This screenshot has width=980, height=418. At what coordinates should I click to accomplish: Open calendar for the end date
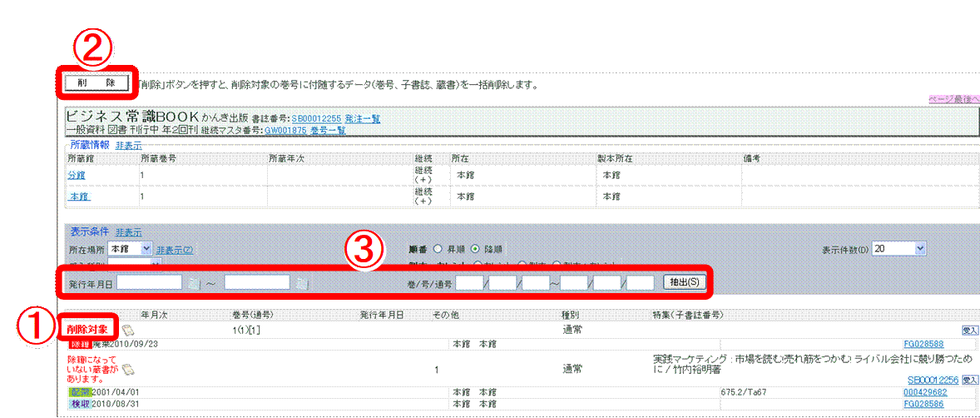tap(303, 283)
